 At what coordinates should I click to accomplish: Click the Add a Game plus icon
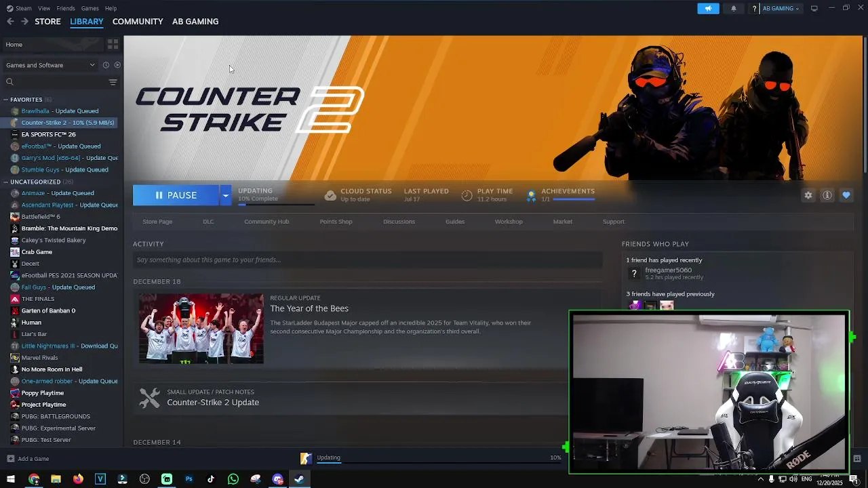point(10,459)
